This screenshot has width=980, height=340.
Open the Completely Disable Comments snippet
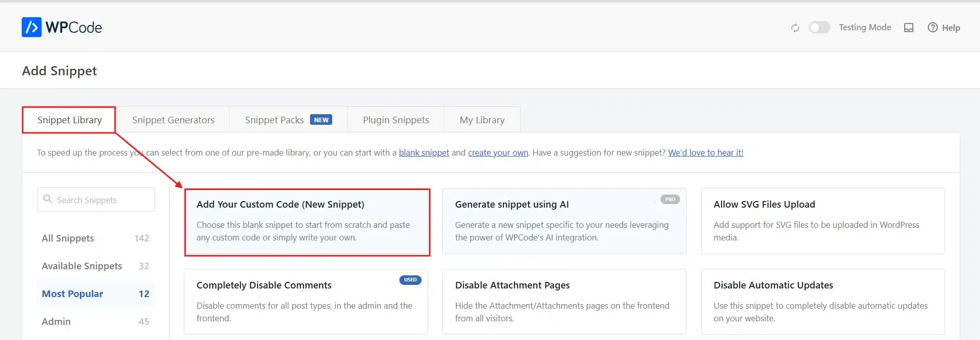[x=306, y=302]
